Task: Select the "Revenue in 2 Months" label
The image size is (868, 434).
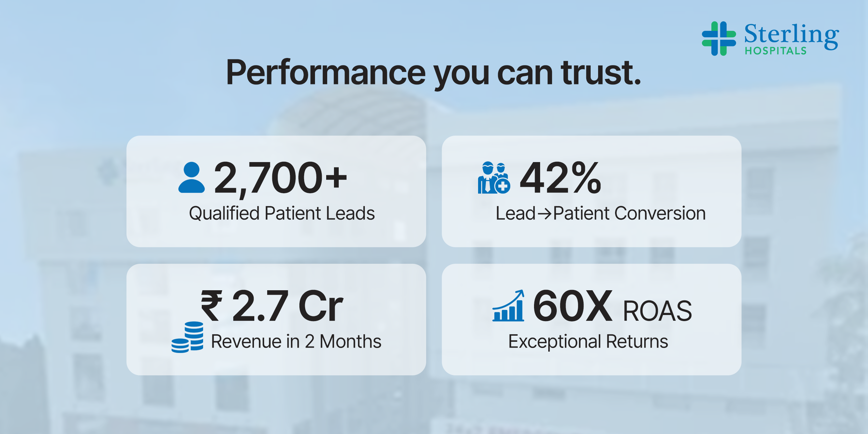Action: coord(296,341)
